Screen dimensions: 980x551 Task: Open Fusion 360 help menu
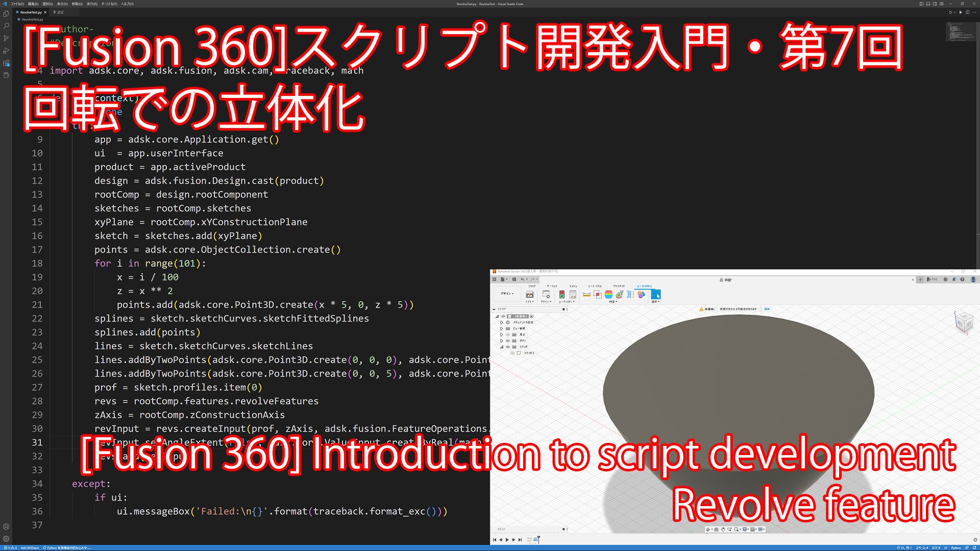(963, 280)
